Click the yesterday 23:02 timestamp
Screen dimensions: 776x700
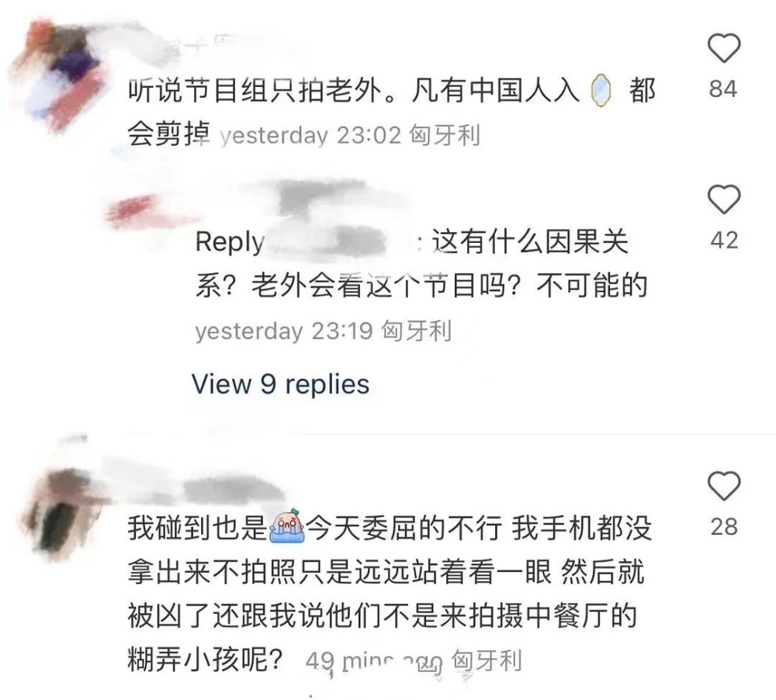(310, 135)
